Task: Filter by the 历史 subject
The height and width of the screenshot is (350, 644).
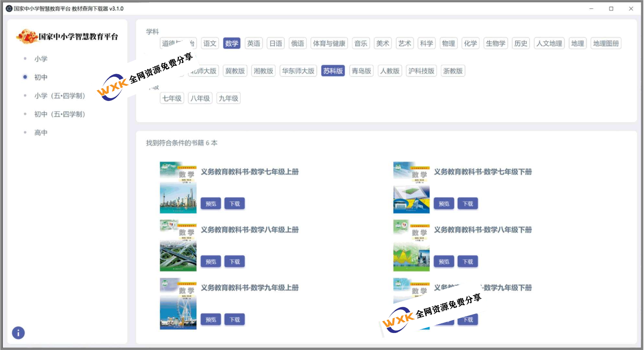Action: 521,43
